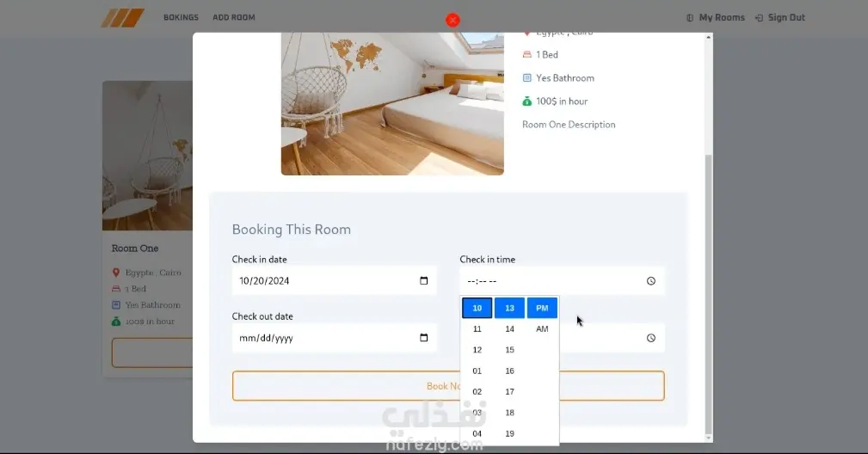Click money bag icon on Room One card
Image resolution: width=868 pixels, height=454 pixels.
coord(116,322)
